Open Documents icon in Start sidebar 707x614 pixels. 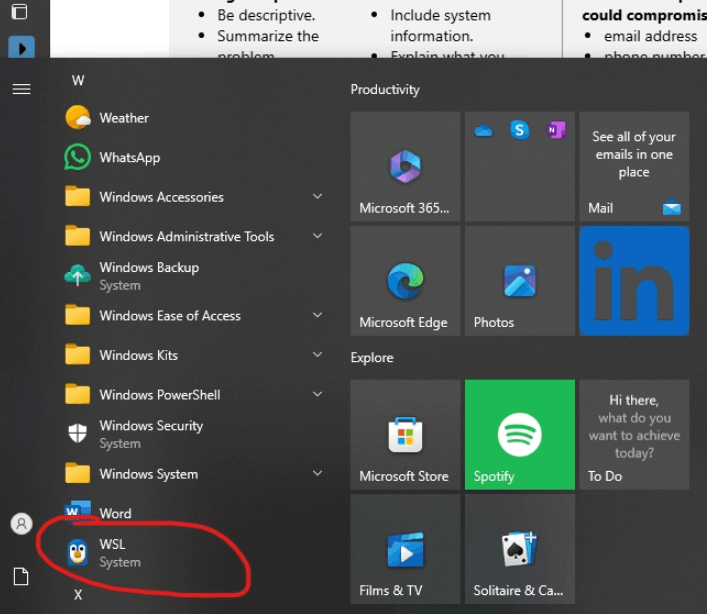click(21, 576)
